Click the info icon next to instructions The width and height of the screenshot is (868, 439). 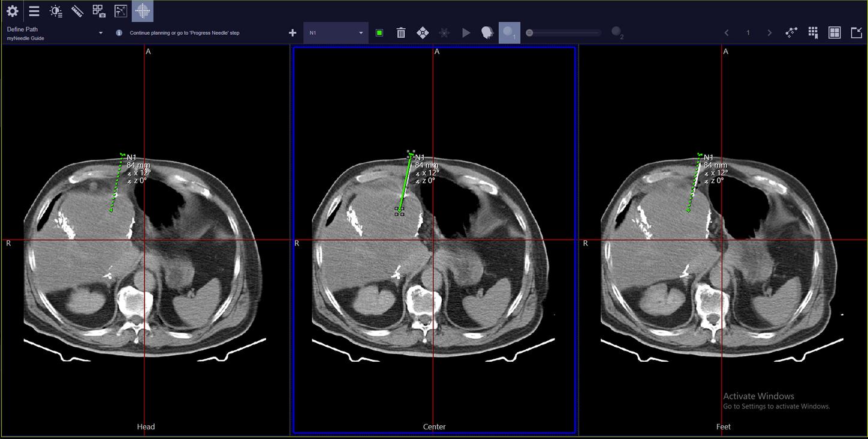[119, 33]
